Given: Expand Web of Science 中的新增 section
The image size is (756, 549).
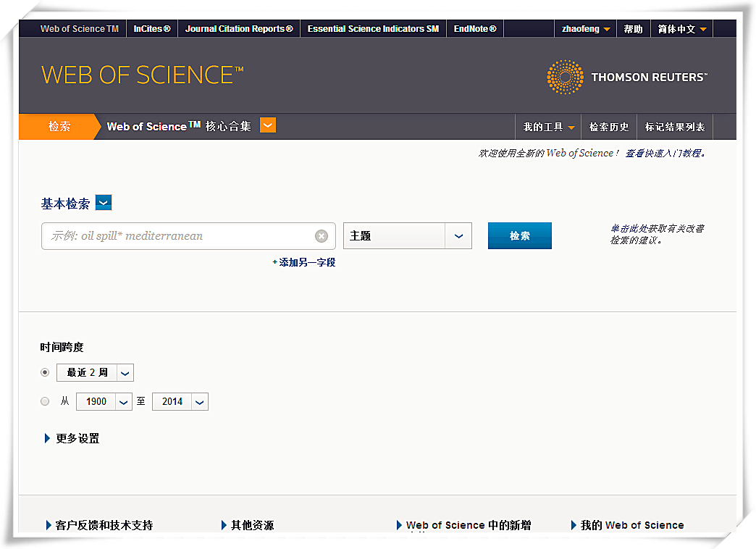Looking at the screenshot, I should tap(464, 525).
